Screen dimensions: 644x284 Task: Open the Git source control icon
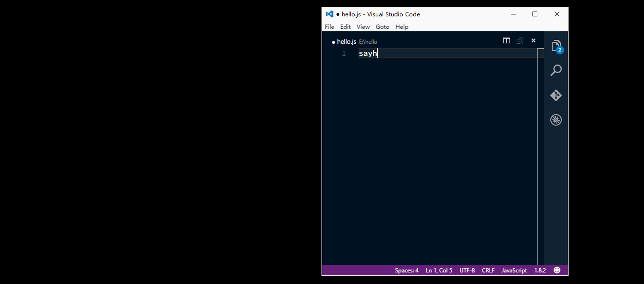[556, 95]
